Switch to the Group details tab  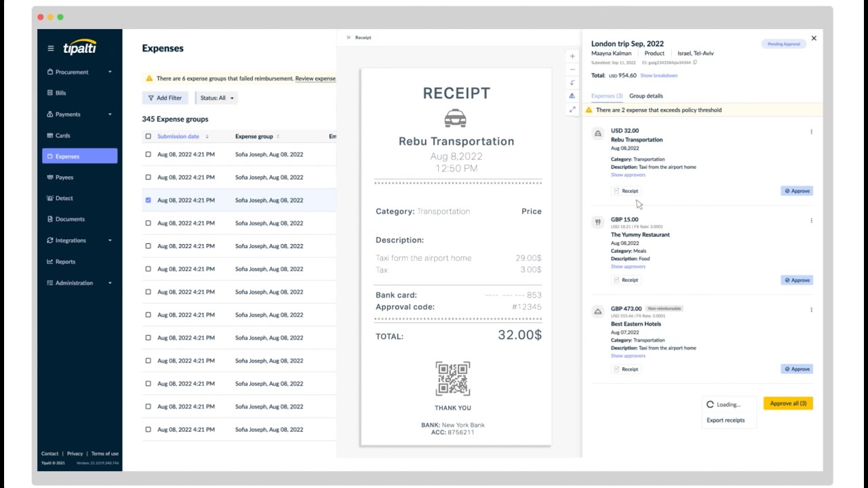646,96
